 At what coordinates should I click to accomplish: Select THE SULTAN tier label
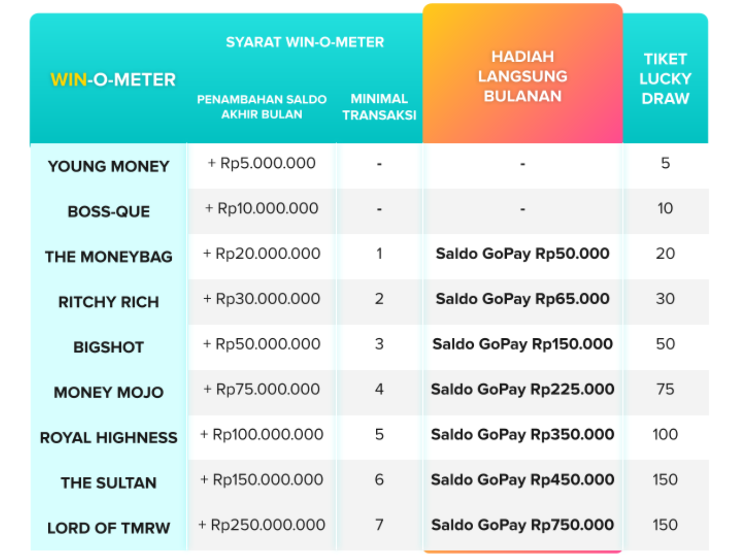click(108, 483)
